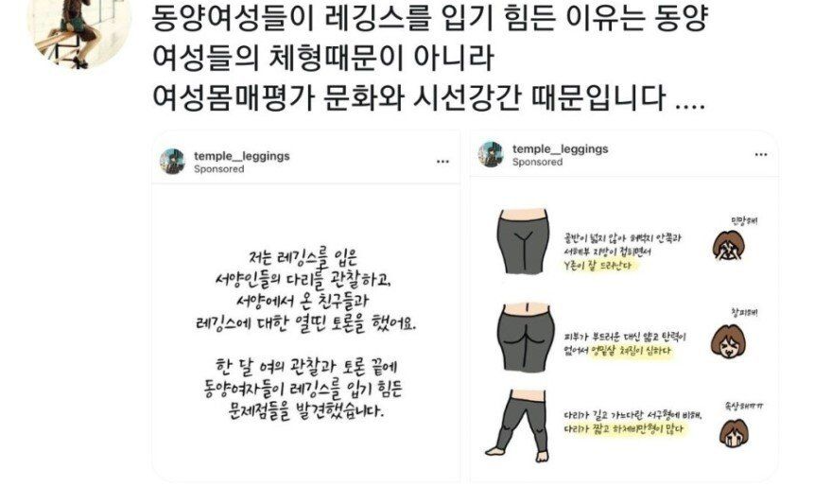Open temple__leggings username in left post
Image resolution: width=814 pixels, height=504 pixels.
(x=242, y=156)
